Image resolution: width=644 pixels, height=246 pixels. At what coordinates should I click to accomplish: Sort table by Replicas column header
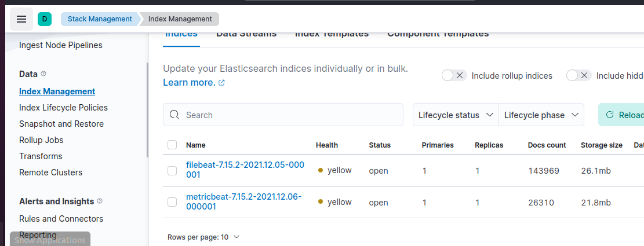click(x=489, y=145)
